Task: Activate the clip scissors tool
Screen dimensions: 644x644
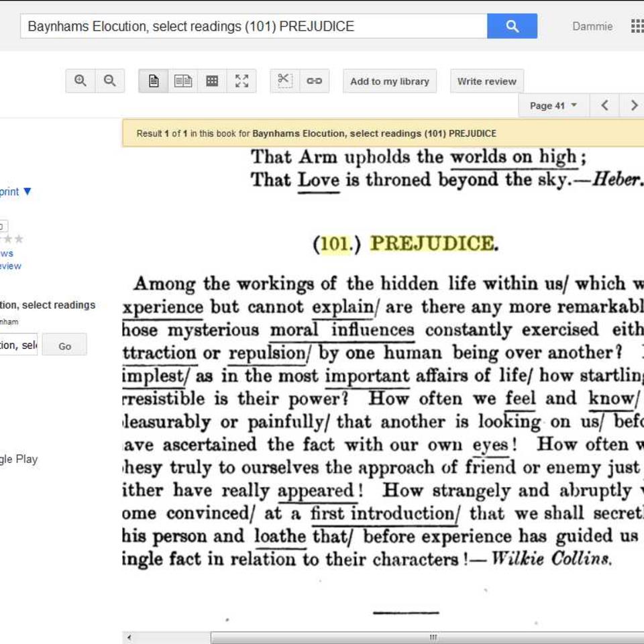Action: [x=284, y=81]
